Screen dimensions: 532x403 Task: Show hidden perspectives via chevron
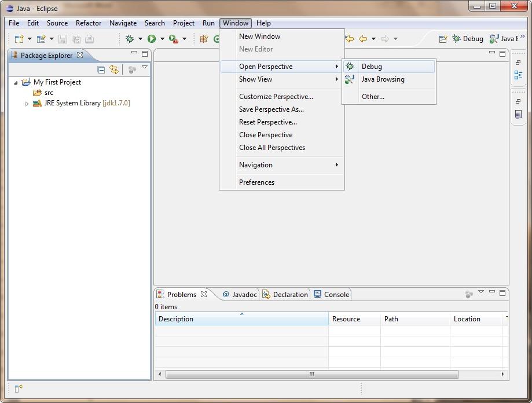(x=522, y=36)
